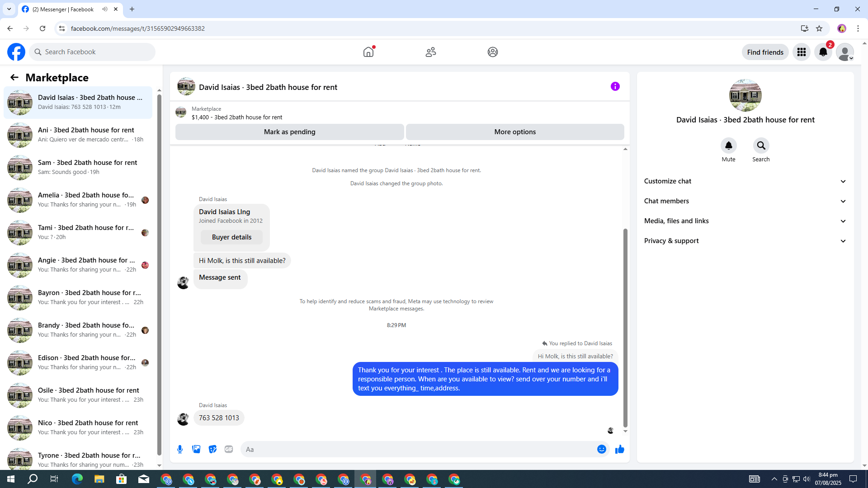Send a voice clip with microphone icon
Screen dimensions: 868x488
[180, 449]
